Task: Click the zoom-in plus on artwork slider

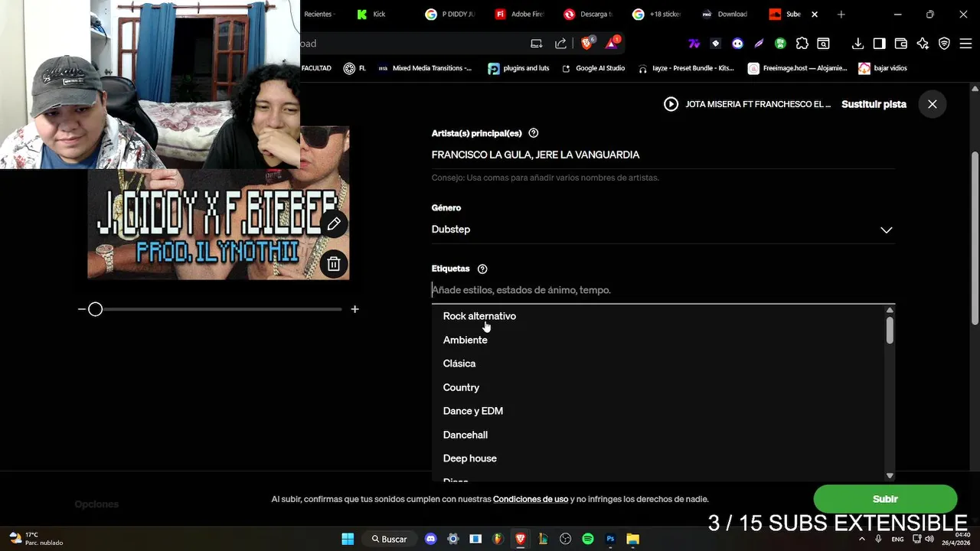Action: [354, 309]
